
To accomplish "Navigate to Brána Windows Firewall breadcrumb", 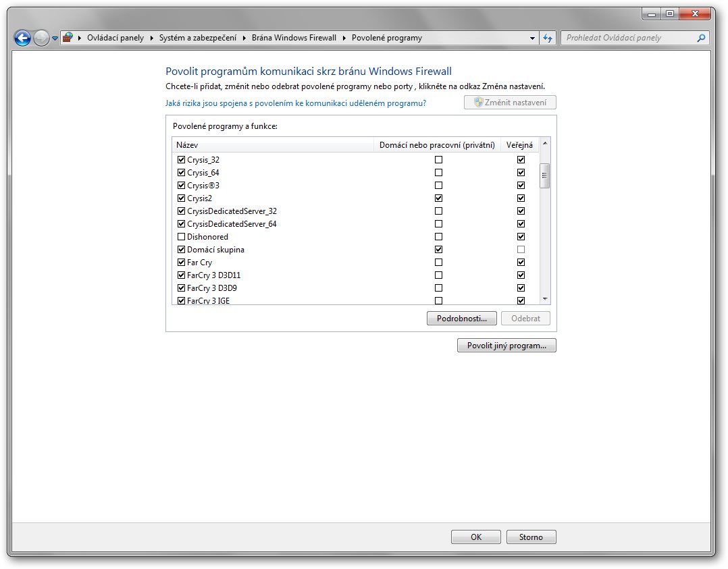I will pos(294,38).
